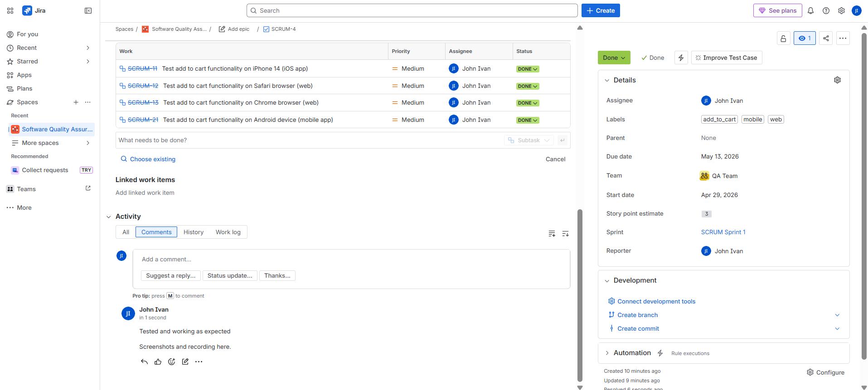Open the Done status dropdown

[x=614, y=58]
